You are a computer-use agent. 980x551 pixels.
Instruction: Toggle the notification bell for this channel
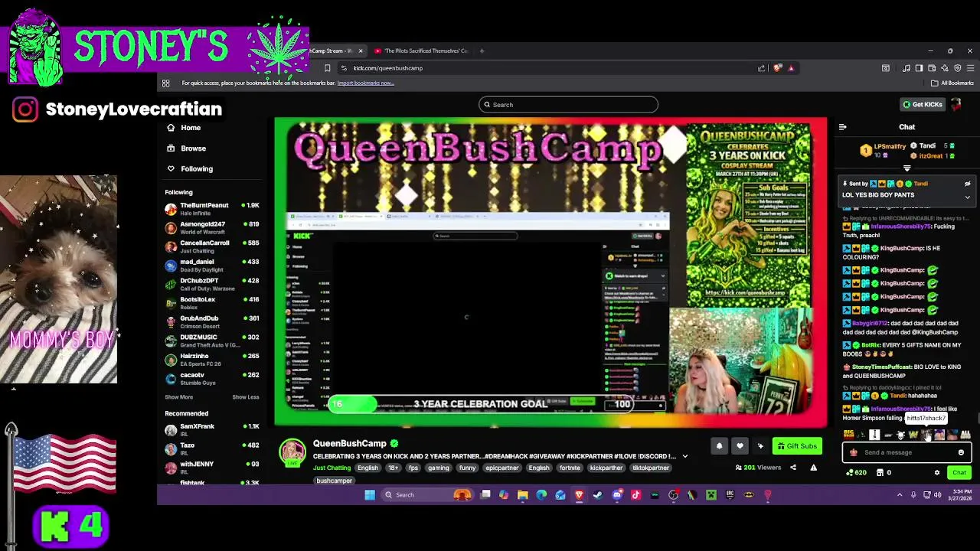(719, 446)
